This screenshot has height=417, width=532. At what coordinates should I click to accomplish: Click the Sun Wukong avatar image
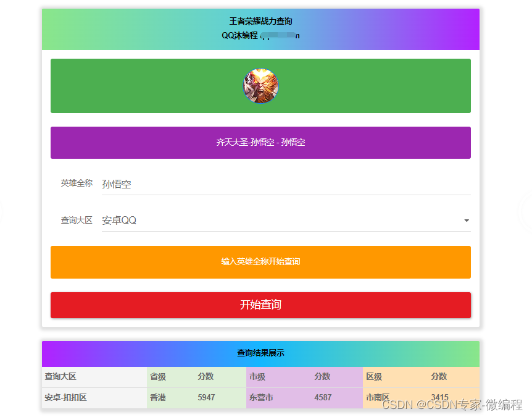[260, 86]
